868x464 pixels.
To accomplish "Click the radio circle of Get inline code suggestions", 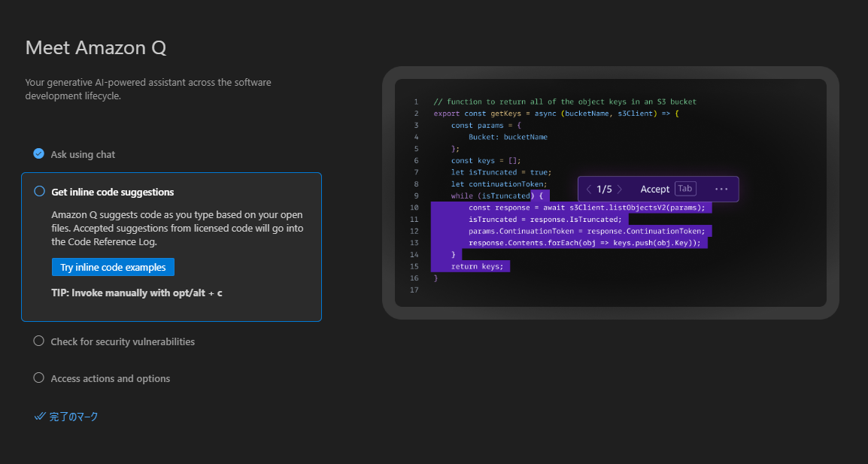I will (x=38, y=191).
